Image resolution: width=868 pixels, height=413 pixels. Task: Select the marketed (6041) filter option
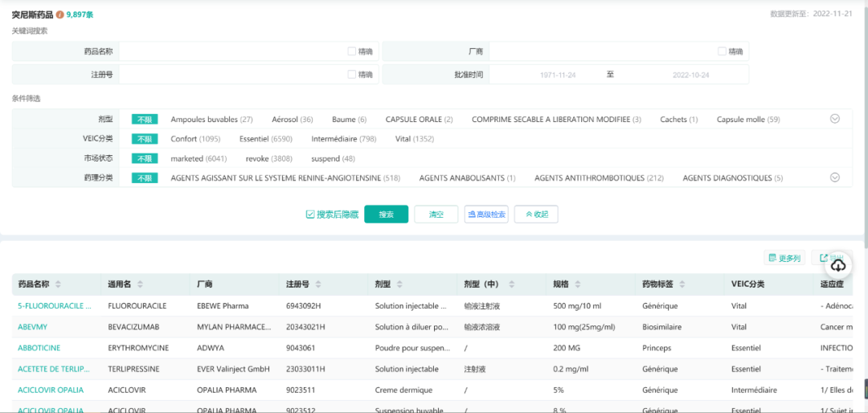tap(199, 158)
